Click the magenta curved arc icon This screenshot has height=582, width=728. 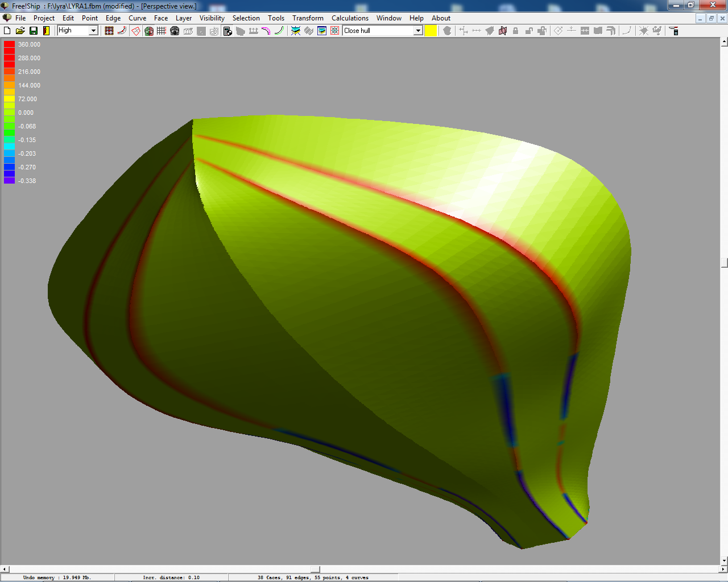click(x=266, y=31)
